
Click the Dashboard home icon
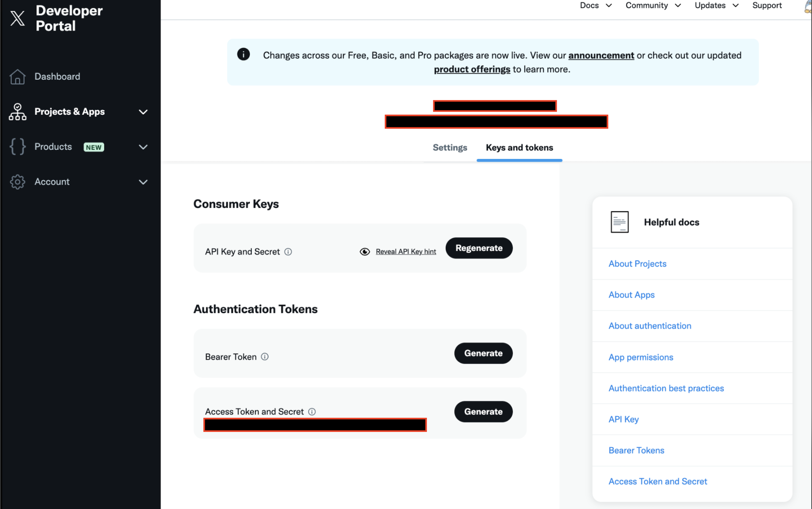[18, 77]
